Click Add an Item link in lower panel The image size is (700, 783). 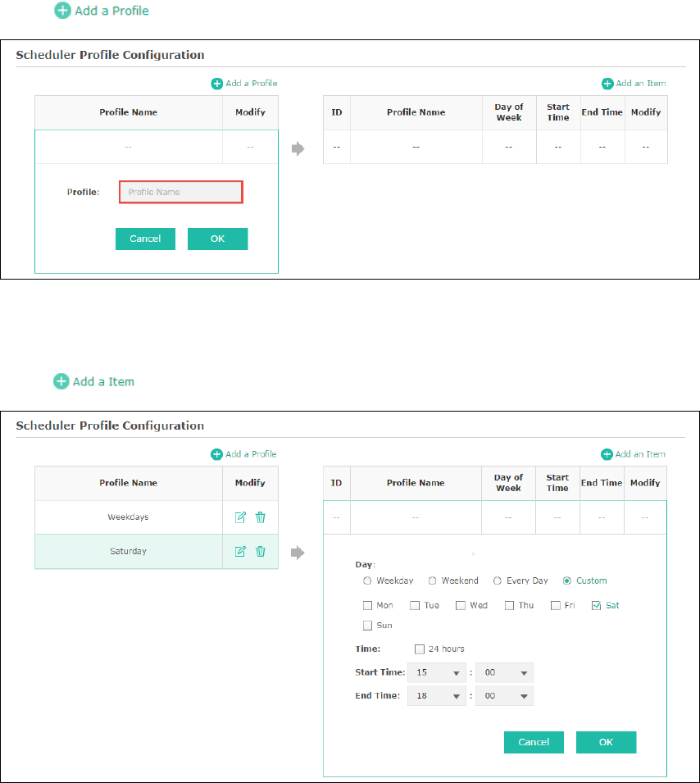pyautogui.click(x=633, y=454)
